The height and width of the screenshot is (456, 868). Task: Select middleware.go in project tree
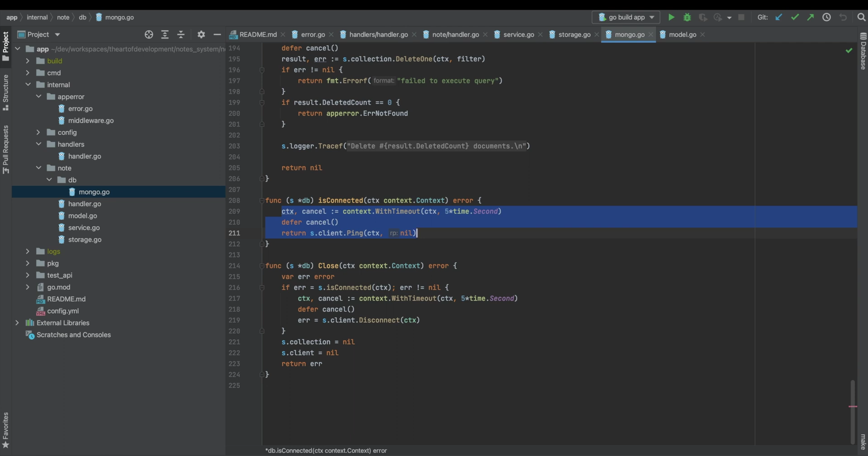pos(90,120)
